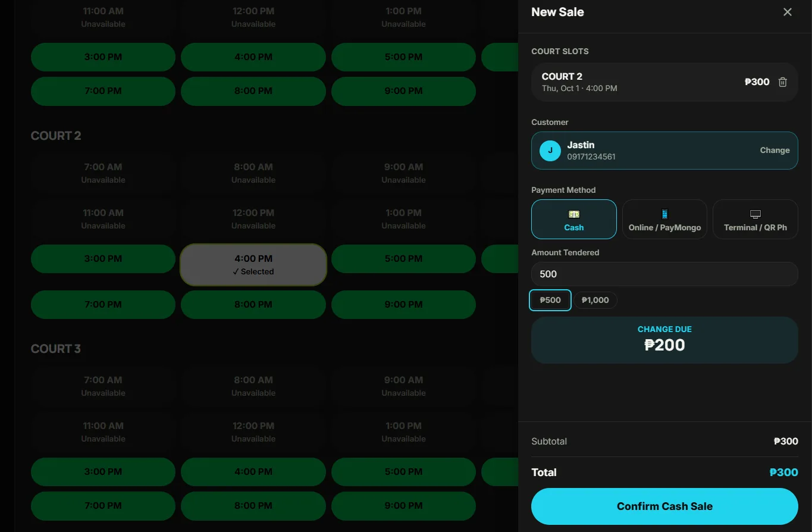Focus the Amount Tendered field
The width and height of the screenshot is (812, 532).
point(664,274)
